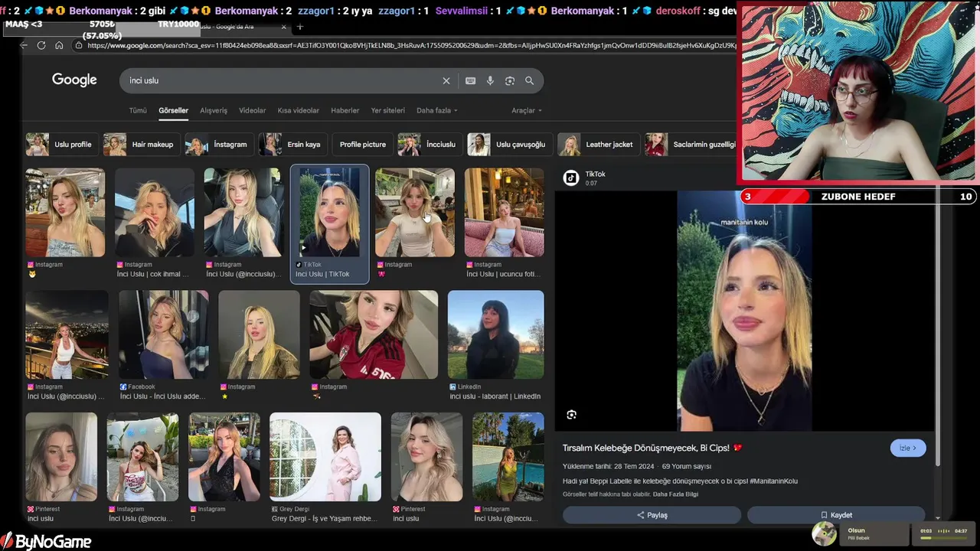Search inside image with preview lens icon
980x551 pixels.
tap(571, 415)
